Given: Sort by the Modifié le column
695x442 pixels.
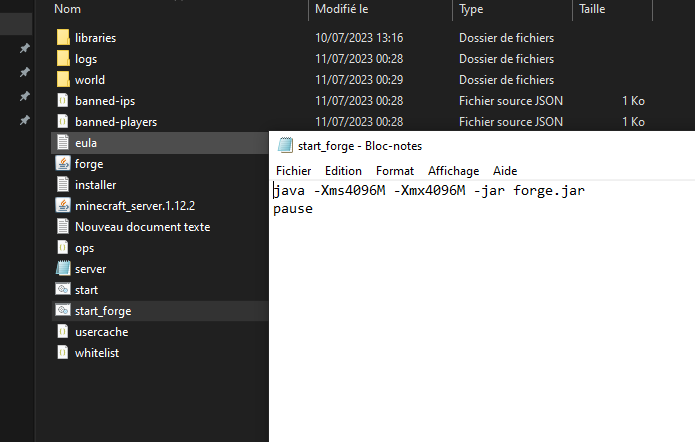Looking at the screenshot, I should [x=344, y=8].
